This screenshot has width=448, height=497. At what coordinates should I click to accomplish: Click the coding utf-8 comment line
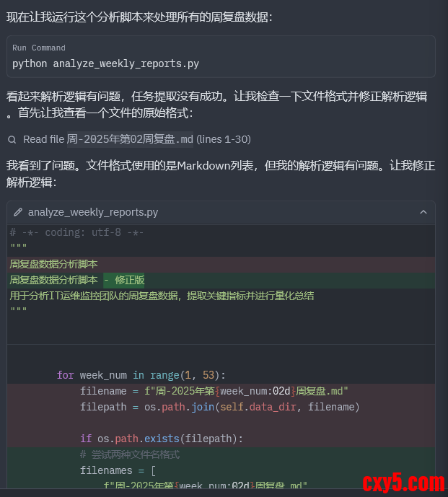coord(76,232)
